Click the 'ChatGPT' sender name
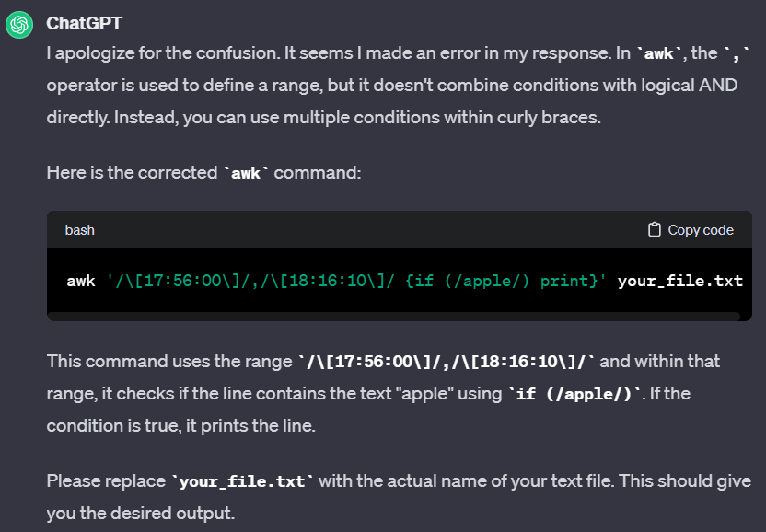The height and width of the screenshot is (532, 766). [84, 23]
